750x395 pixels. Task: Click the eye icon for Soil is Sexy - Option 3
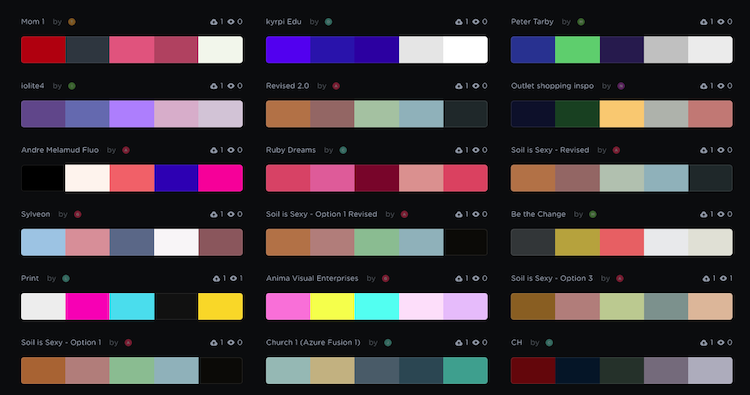723,278
